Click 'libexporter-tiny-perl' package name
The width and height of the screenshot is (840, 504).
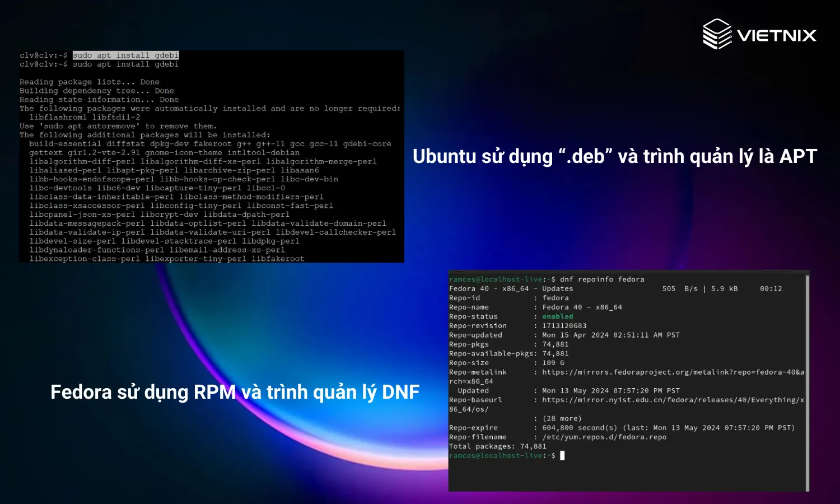(x=195, y=259)
